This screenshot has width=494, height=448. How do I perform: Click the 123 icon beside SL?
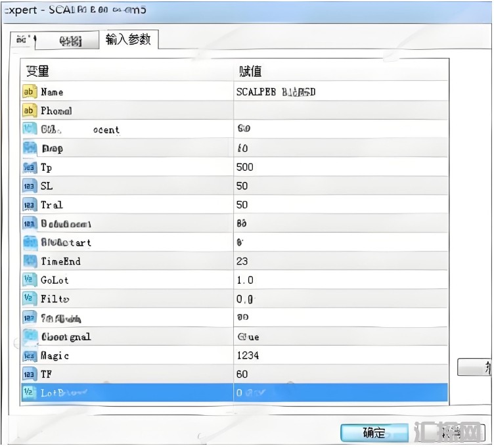(x=30, y=186)
